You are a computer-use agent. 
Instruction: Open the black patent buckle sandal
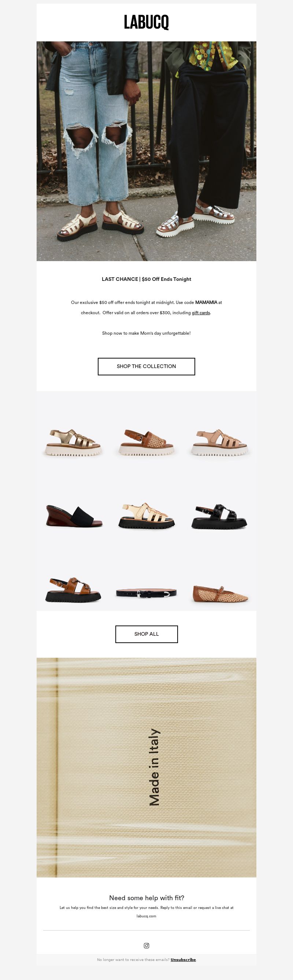pos(219,516)
